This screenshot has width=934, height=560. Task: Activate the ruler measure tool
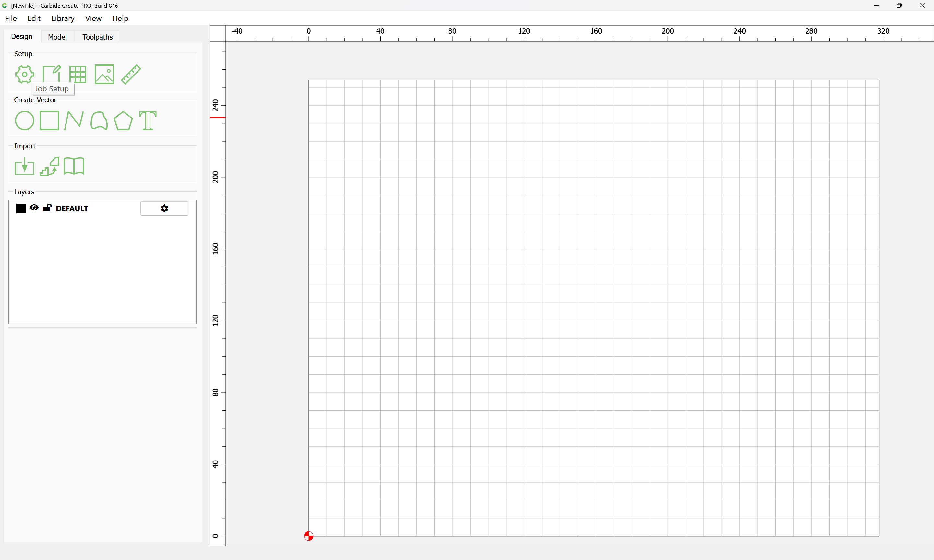tap(131, 74)
